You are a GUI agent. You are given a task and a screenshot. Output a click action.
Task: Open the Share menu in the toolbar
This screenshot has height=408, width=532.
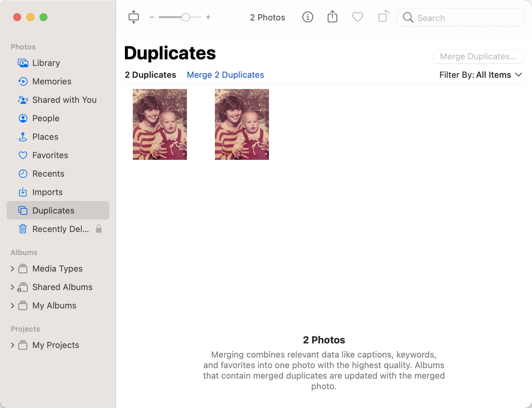(333, 17)
